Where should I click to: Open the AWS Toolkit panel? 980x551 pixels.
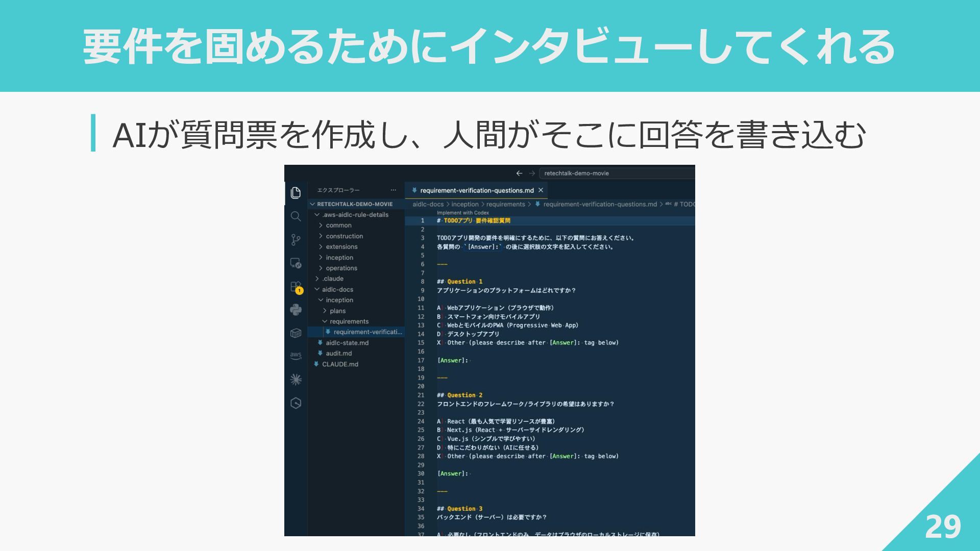click(296, 356)
